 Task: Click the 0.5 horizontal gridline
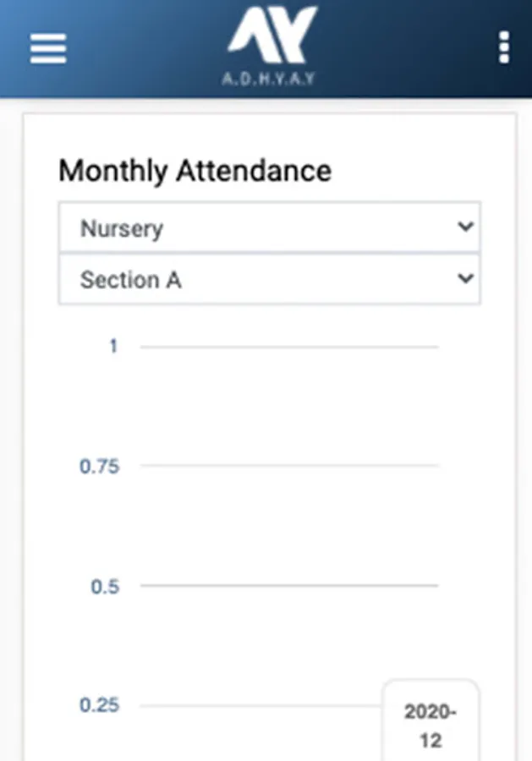click(289, 585)
